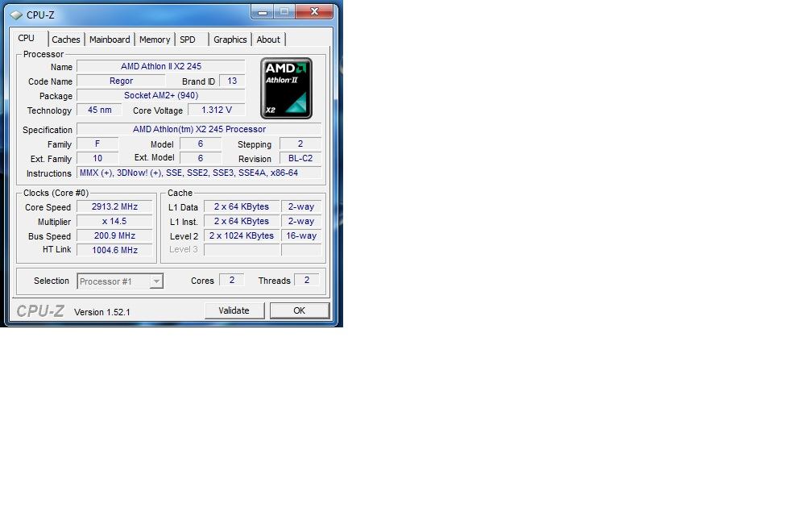Click the Core Speed value 2913.2 MHz
The width and height of the screenshot is (812, 508).
point(115,206)
